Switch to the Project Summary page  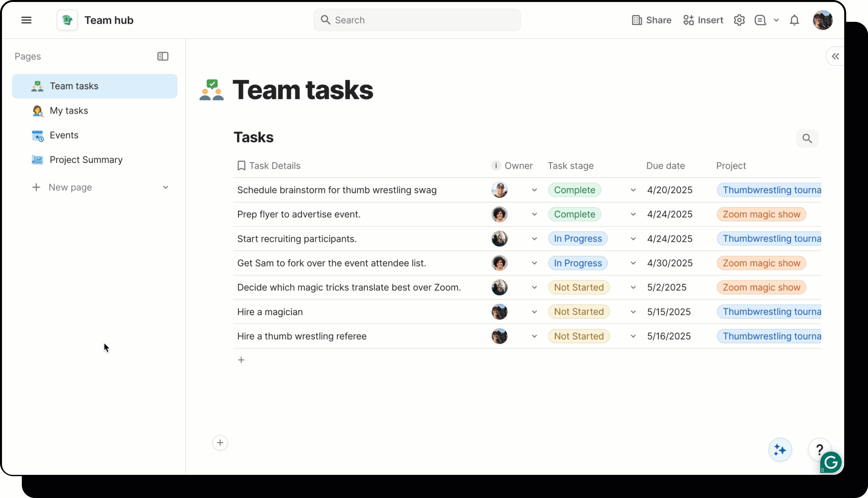pos(86,160)
